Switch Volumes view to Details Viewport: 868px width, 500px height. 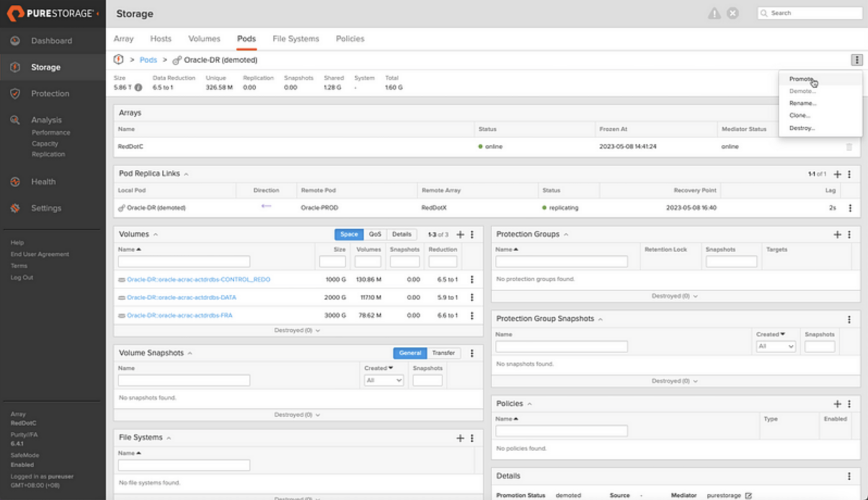coord(402,234)
